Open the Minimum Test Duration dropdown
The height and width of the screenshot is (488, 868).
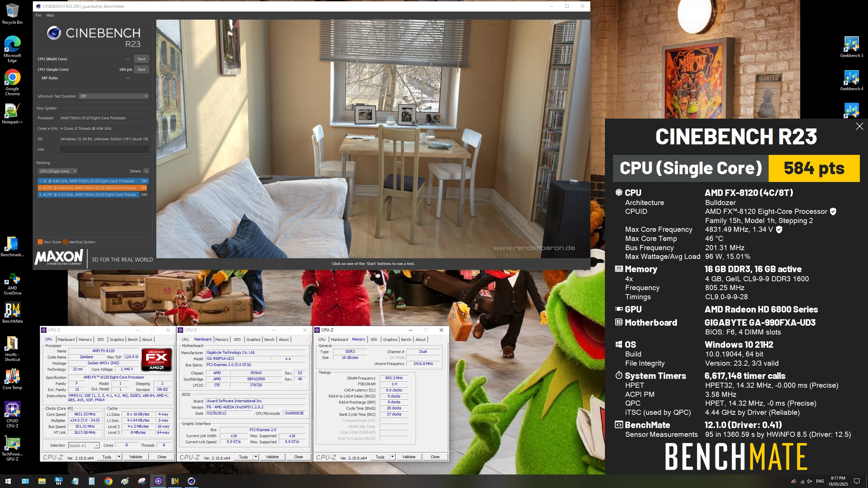tap(114, 96)
